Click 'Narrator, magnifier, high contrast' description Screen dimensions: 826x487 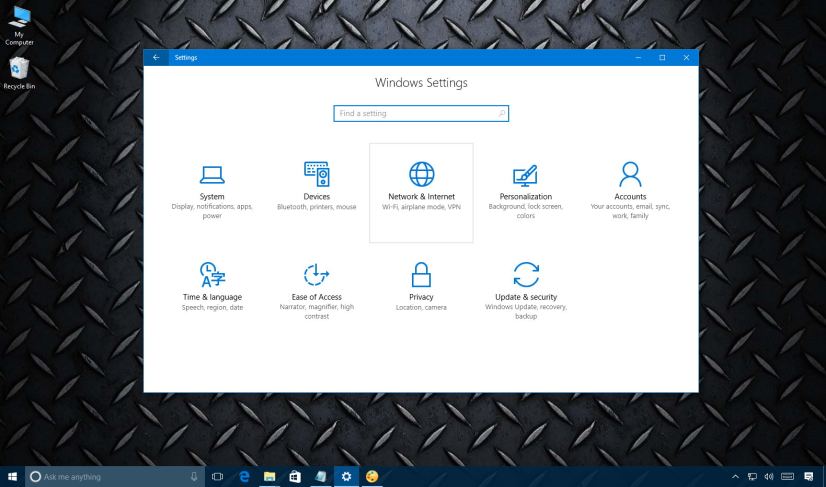tap(317, 311)
